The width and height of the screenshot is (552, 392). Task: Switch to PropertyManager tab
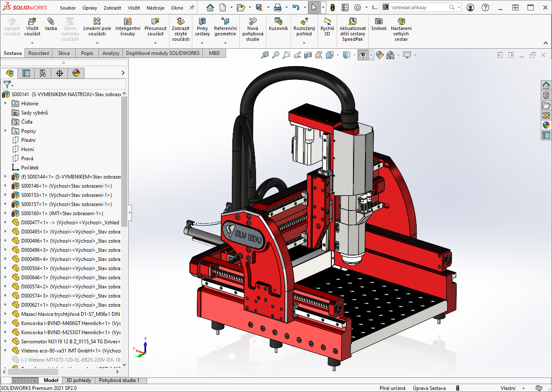coord(26,73)
